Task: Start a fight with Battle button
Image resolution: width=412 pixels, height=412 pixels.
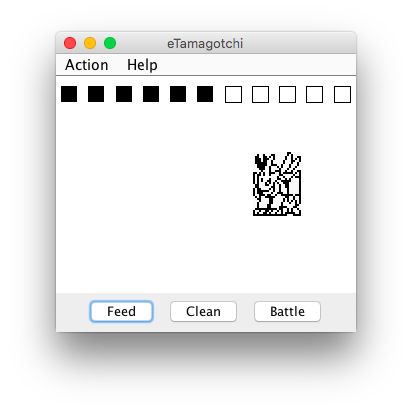Action: 287,311
